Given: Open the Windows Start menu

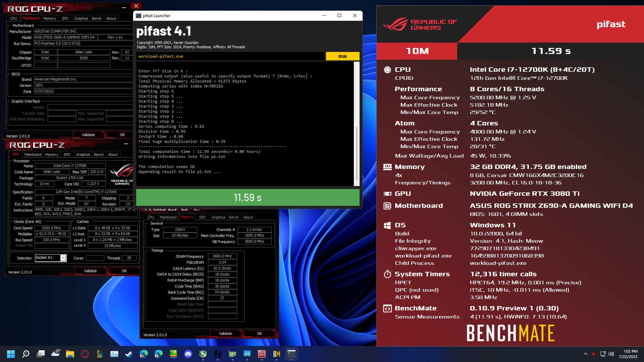Looking at the screenshot, I should [11, 354].
